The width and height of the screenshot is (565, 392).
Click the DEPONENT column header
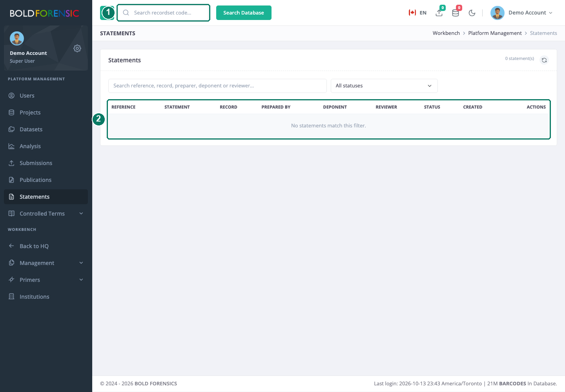pos(335,107)
